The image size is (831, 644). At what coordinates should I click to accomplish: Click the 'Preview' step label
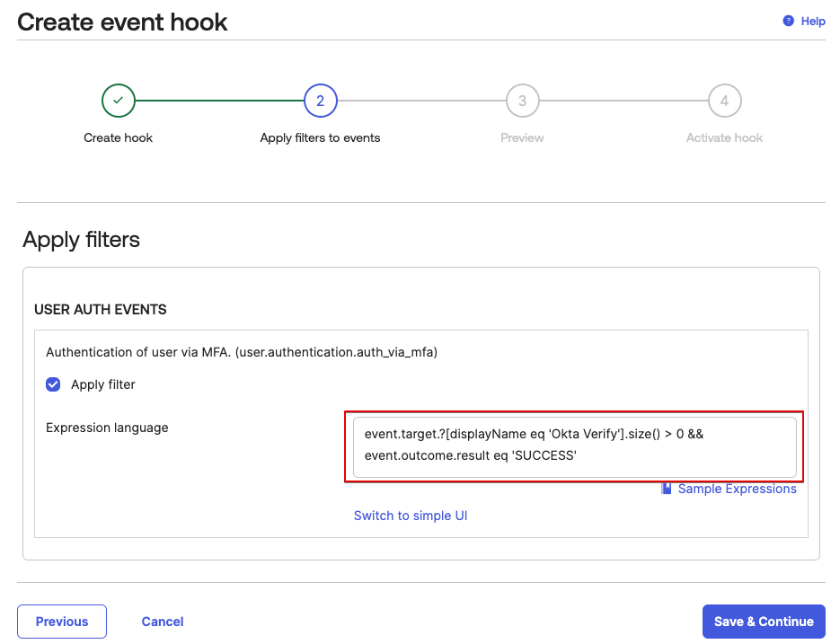pyautogui.click(x=522, y=137)
